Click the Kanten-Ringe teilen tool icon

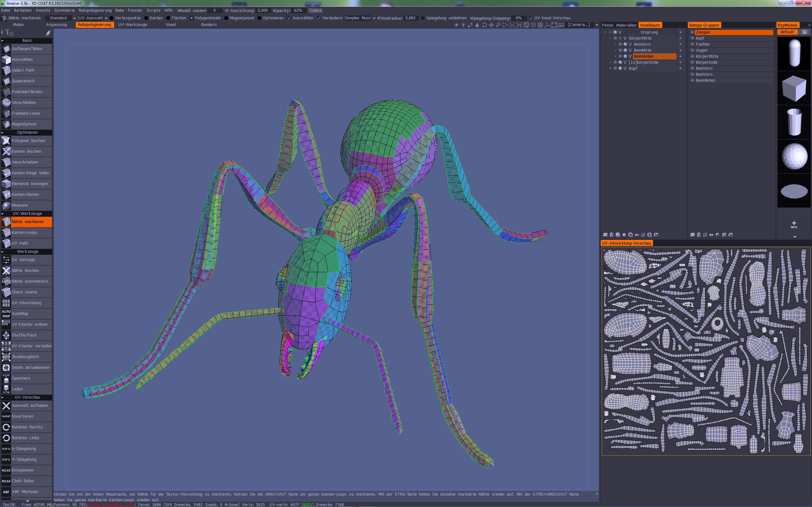click(x=6, y=173)
